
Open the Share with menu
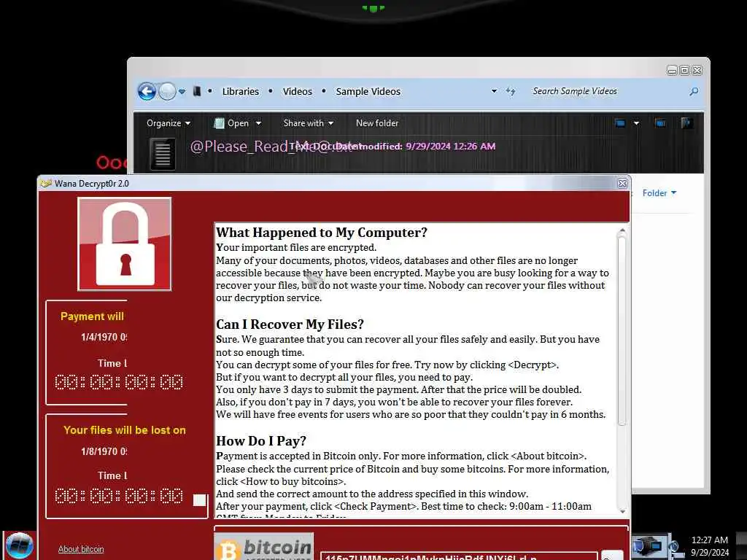(309, 122)
